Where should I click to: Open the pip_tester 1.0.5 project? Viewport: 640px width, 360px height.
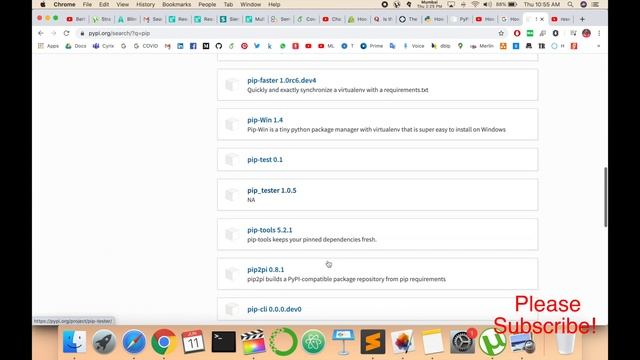[272, 190]
